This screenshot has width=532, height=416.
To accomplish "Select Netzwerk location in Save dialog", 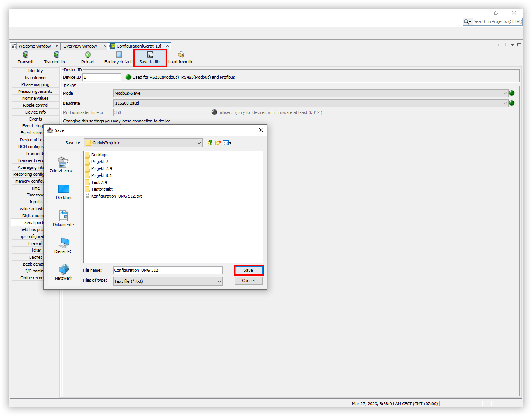I will 63,272.
